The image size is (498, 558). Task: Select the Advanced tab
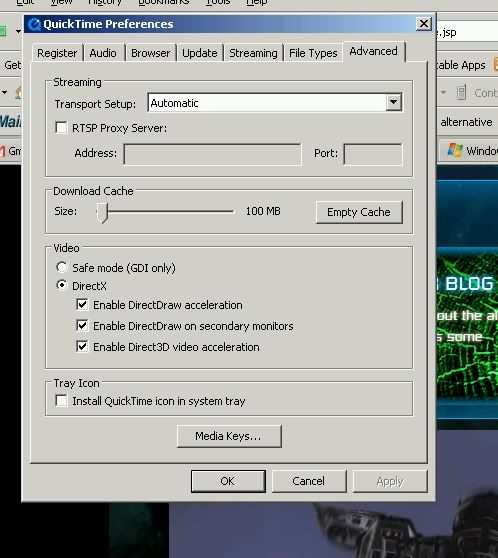pos(373,52)
